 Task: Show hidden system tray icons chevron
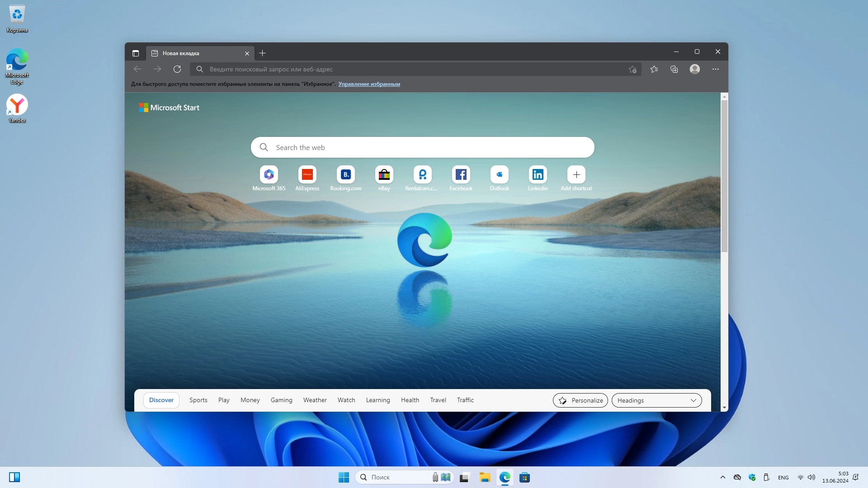pyautogui.click(x=722, y=477)
